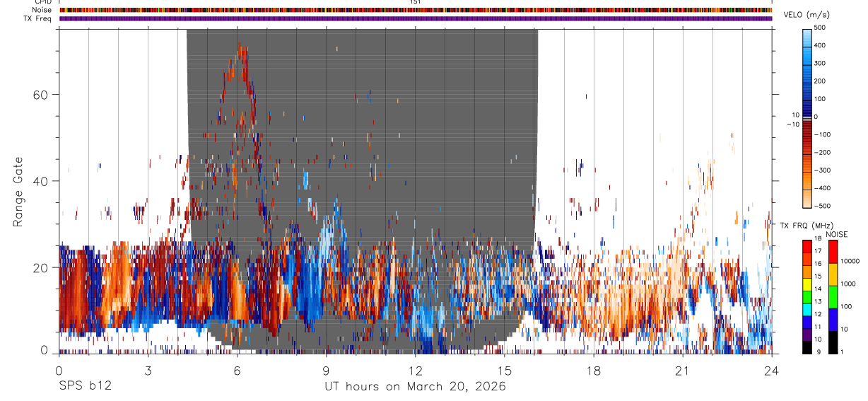Pick the green 13-14 MHz frequency swatch

coord(807,296)
